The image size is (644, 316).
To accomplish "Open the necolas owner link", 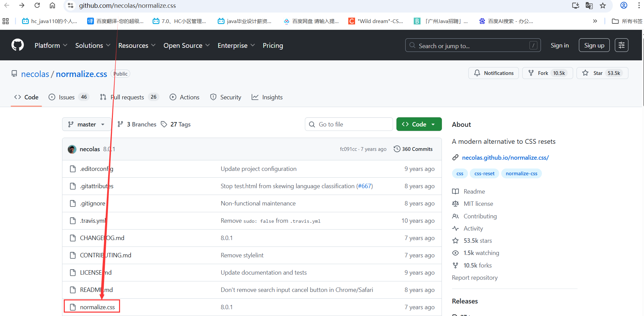I will tap(35, 74).
